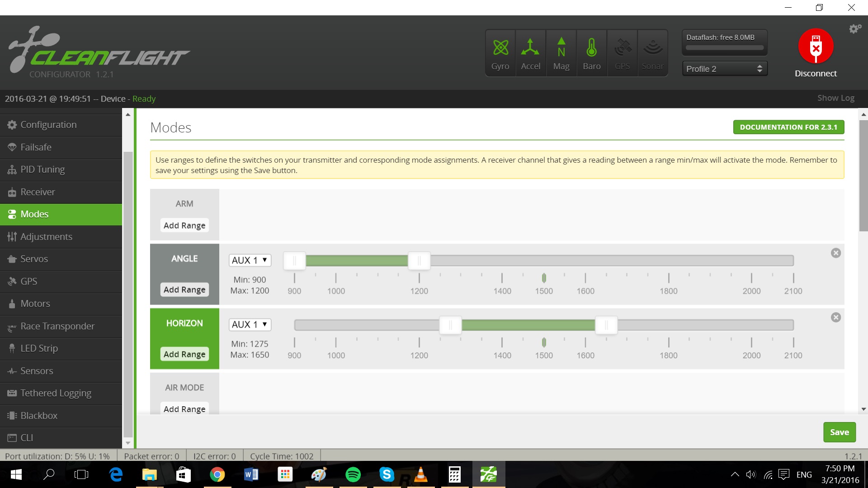The height and width of the screenshot is (488, 868).
Task: Expand the HORIZON AUX 1 channel dropdown
Action: point(250,324)
